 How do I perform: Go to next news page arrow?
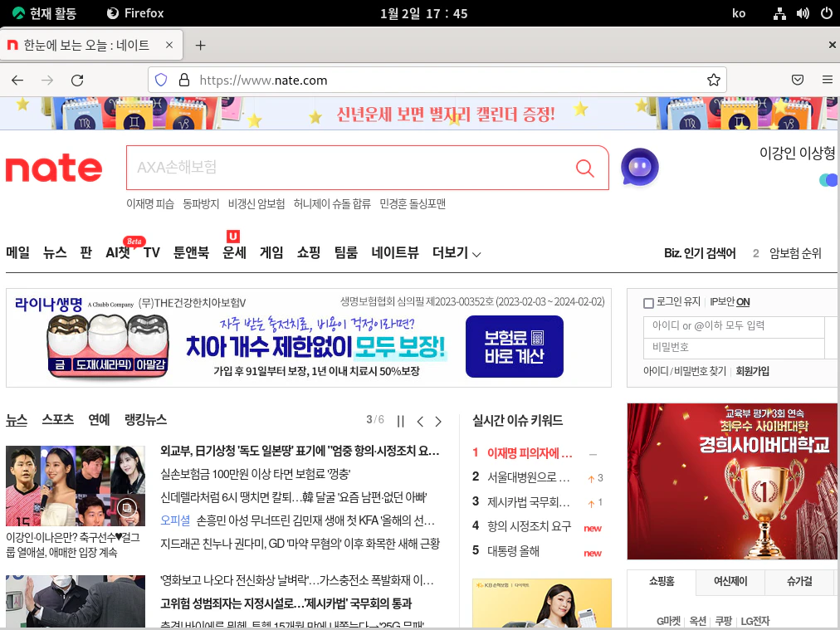tap(438, 422)
